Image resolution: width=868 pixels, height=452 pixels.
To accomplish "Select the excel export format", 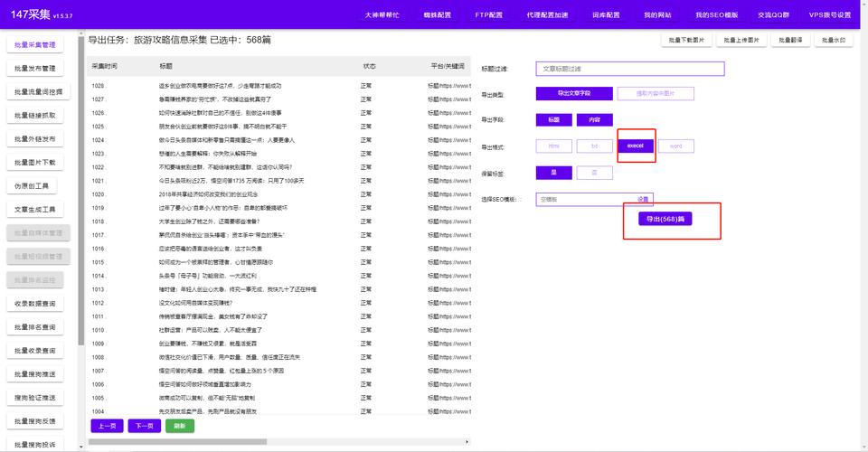I will [635, 146].
